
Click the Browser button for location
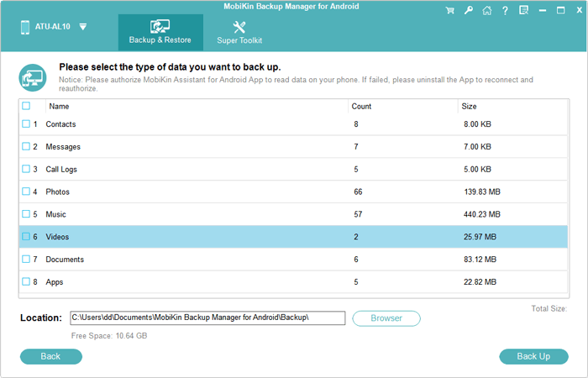coord(386,318)
